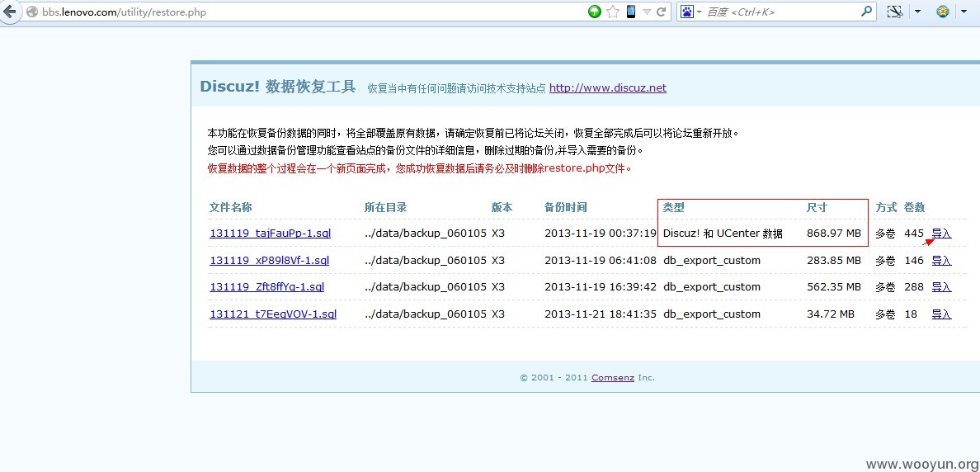Bookmark page with the star icon

coord(613,12)
